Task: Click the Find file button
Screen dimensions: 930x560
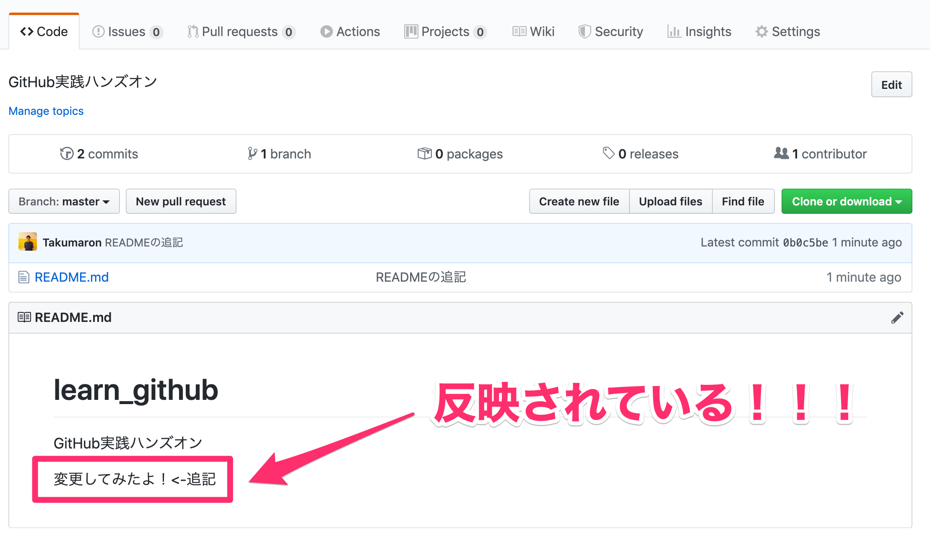Action: click(743, 201)
